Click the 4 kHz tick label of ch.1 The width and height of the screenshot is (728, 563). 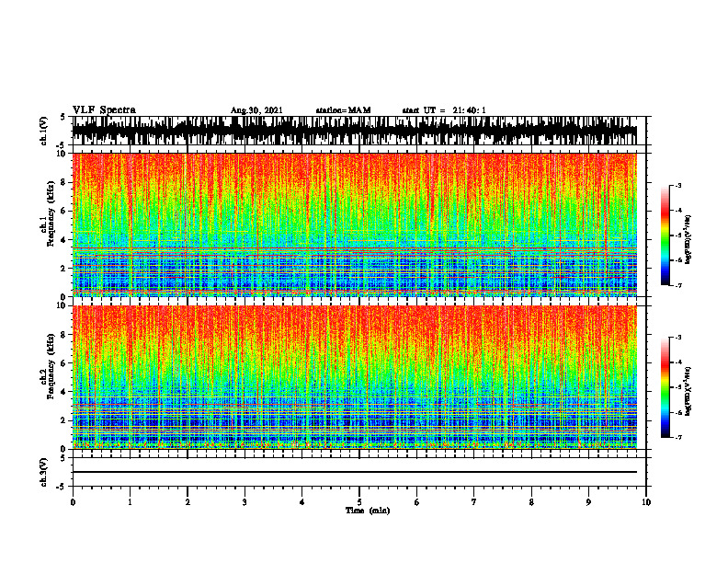63,240
